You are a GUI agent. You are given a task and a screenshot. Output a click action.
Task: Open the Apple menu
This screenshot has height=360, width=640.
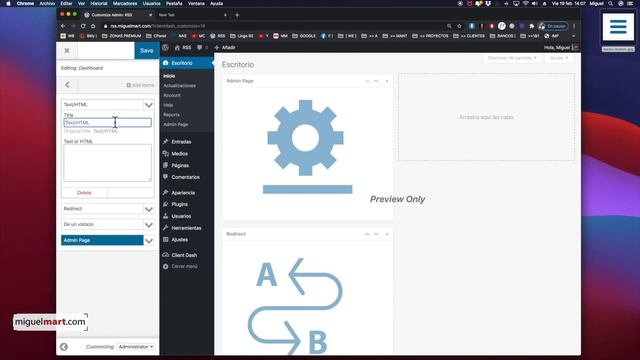point(8,3)
